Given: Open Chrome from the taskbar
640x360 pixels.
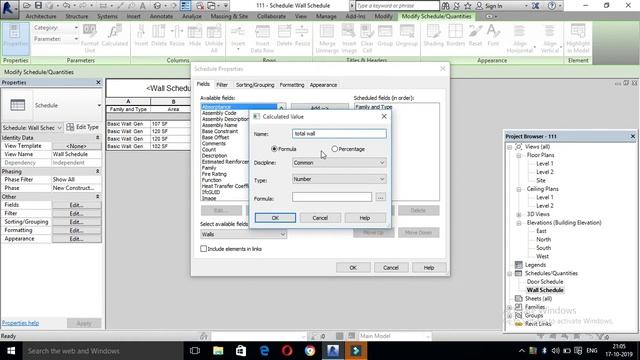Looking at the screenshot, I should click(x=310, y=351).
